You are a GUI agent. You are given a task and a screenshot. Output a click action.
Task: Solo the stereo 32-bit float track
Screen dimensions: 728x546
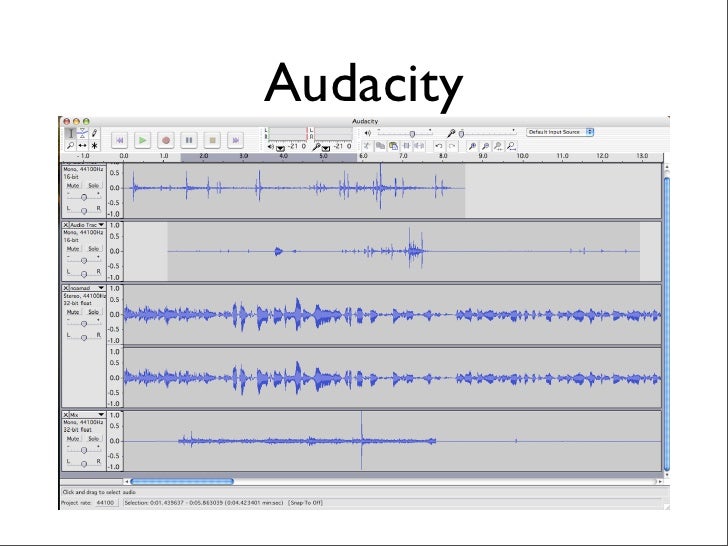(x=94, y=312)
